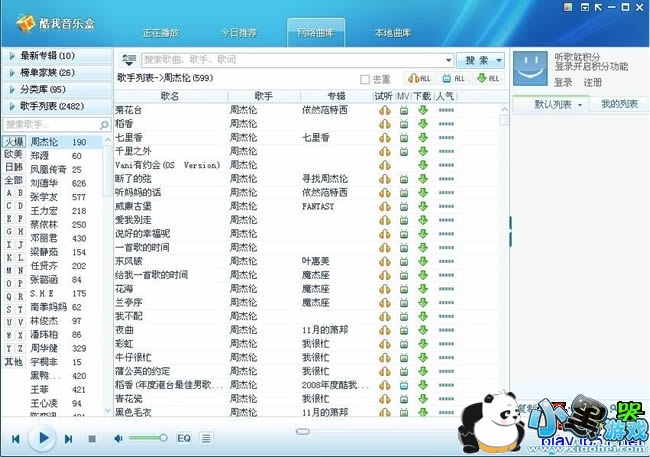Image resolution: width=650 pixels, height=457 pixels.
Task: Expand the 榜单家族 (26) section
Action: [57, 73]
